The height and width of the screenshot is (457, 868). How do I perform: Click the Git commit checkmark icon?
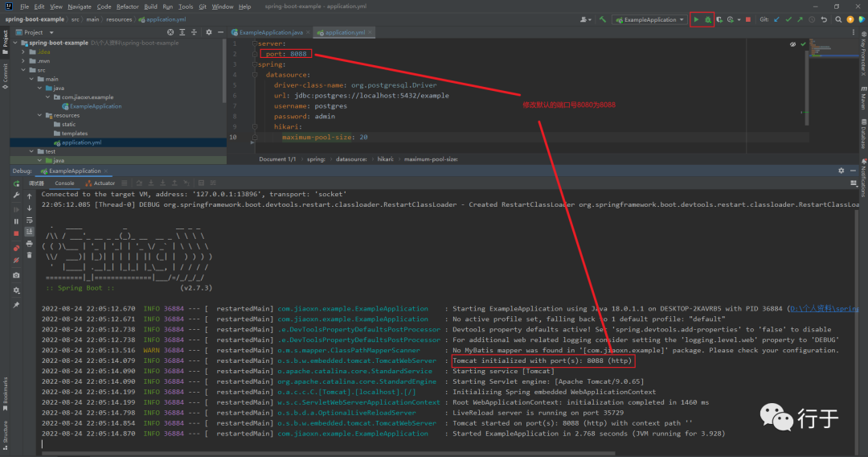788,19
